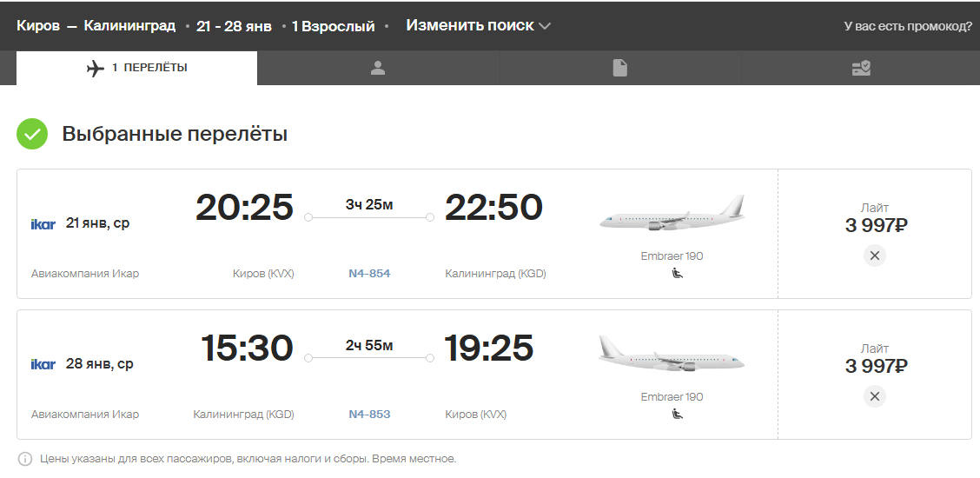The image size is (980, 478).
Task: Open the insurance services tab icon
Action: click(x=861, y=68)
